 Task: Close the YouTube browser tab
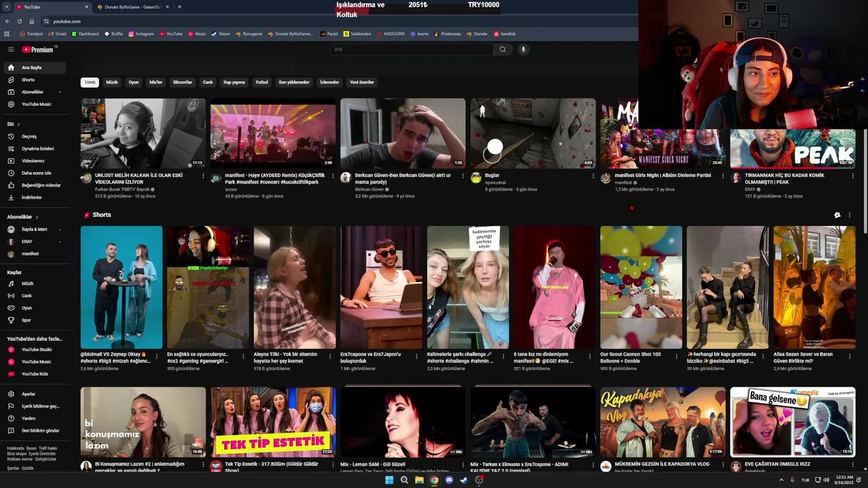pyautogui.click(x=87, y=7)
